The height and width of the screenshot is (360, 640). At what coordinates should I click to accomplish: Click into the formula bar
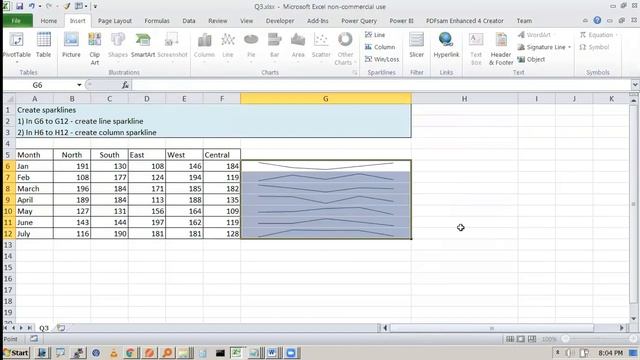click(x=382, y=85)
